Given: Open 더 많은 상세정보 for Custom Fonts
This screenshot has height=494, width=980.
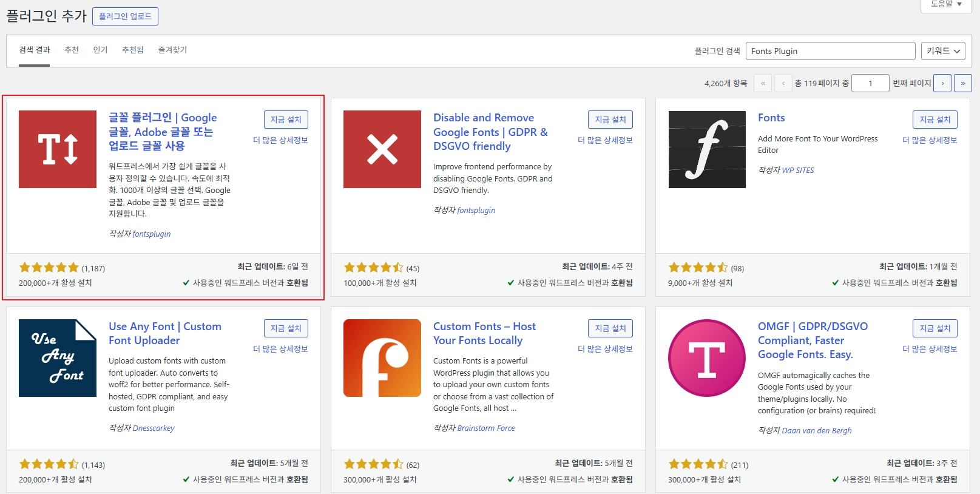Looking at the screenshot, I should (605, 349).
